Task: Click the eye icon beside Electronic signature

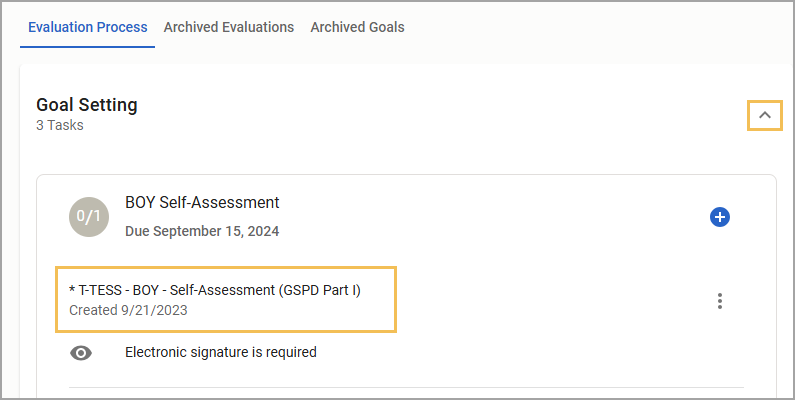Action: [x=81, y=353]
